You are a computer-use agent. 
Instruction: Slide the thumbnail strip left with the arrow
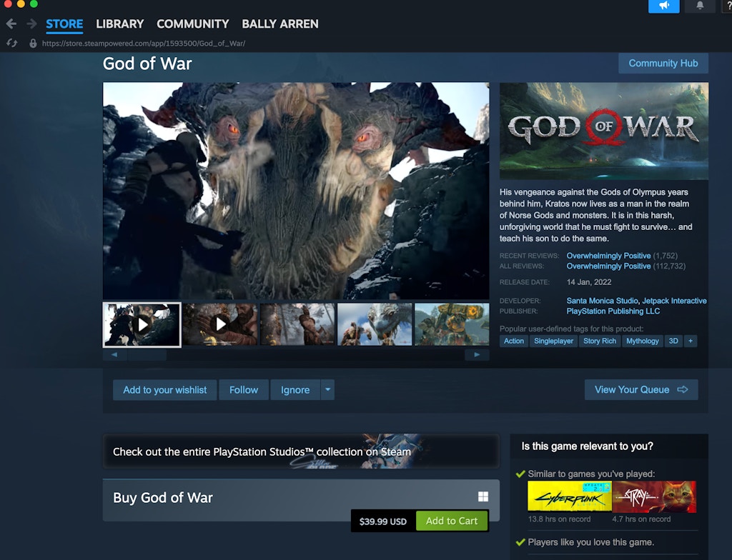(114, 355)
